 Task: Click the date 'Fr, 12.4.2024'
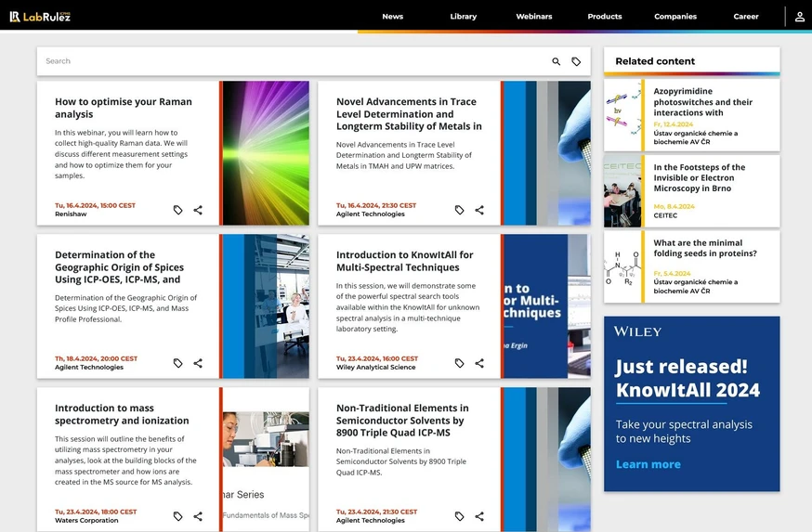click(674, 124)
